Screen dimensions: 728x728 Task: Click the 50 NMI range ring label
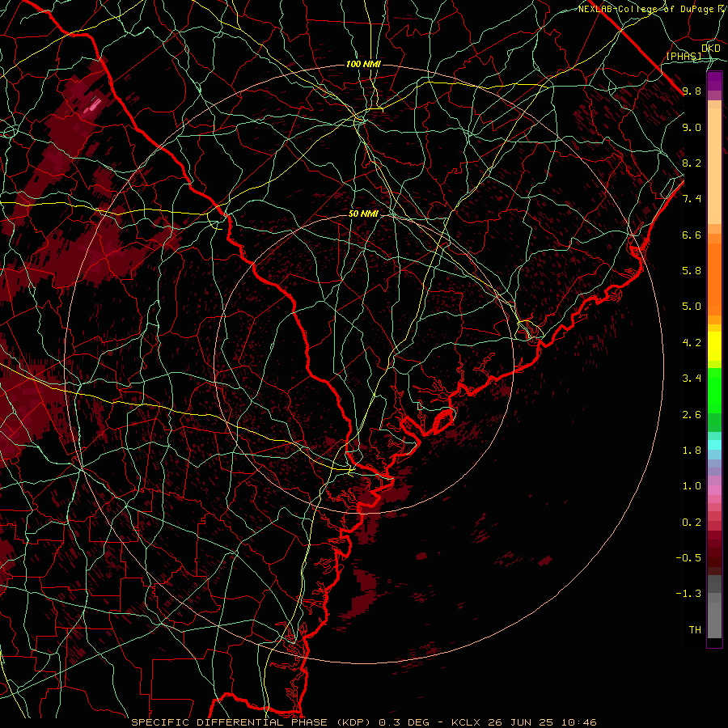click(363, 214)
